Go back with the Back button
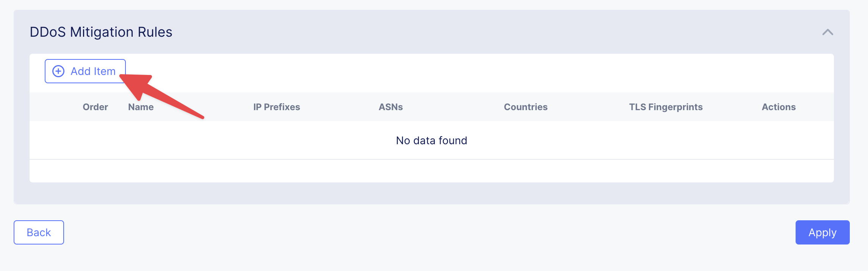The image size is (868, 271). (x=39, y=232)
